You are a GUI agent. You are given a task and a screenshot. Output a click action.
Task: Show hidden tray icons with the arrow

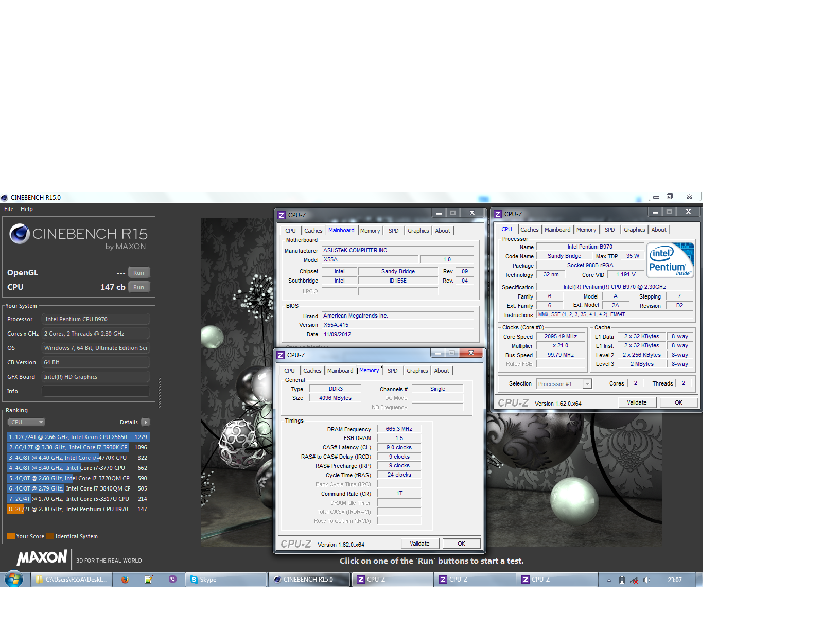click(x=609, y=580)
